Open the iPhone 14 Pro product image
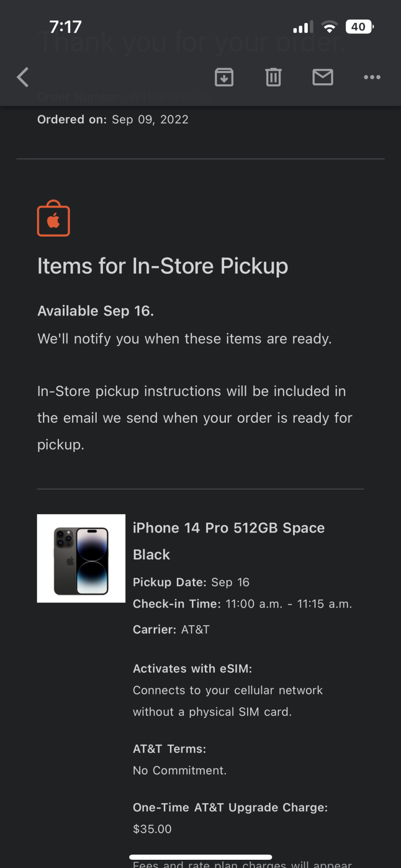Screen dimensions: 401x868 click(x=81, y=558)
